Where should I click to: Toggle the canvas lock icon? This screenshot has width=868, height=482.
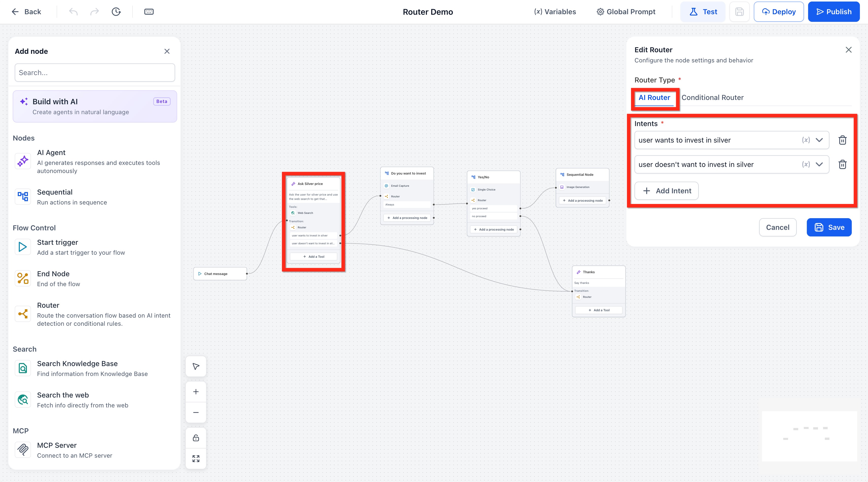(196, 438)
